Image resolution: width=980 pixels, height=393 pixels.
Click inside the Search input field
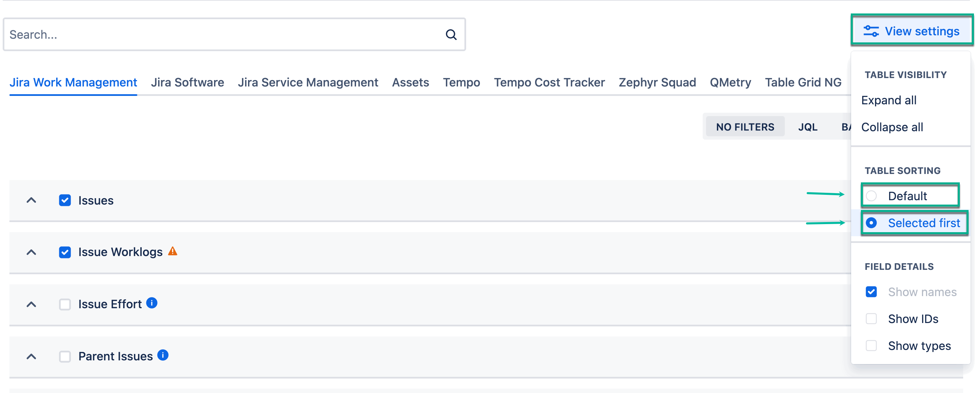[190, 34]
